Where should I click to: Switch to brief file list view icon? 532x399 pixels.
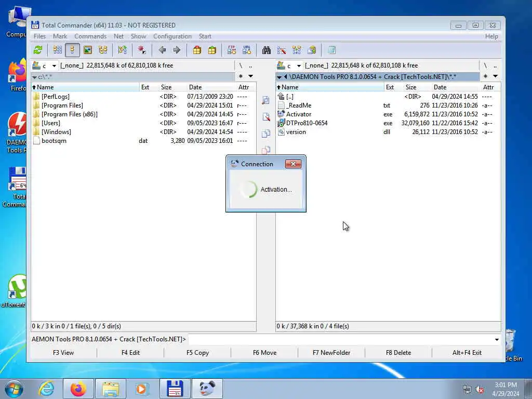tap(58, 50)
